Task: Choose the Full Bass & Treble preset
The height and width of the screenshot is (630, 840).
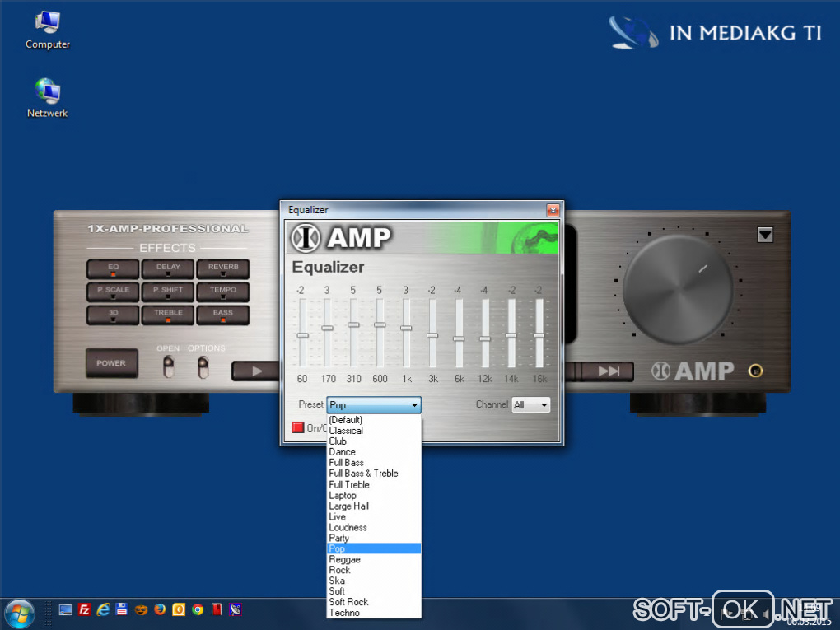Action: (x=374, y=474)
